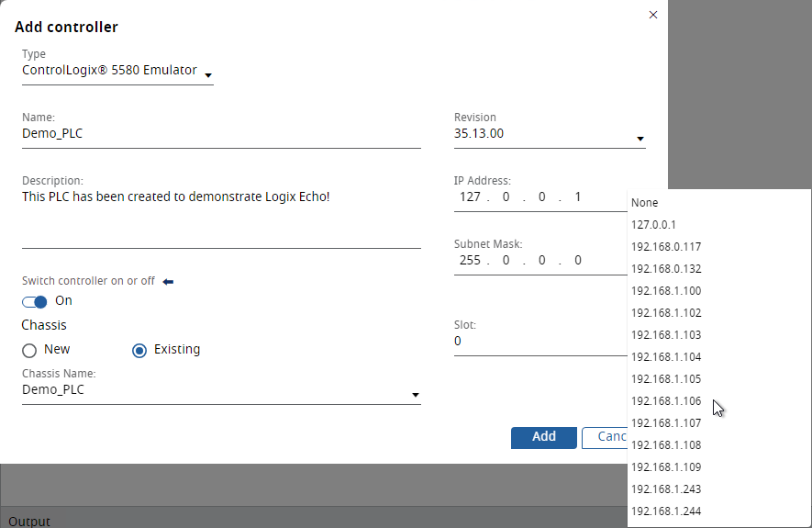This screenshot has height=528, width=812.
Task: Choose the 192.168.1.107 entry
Action: pos(719,422)
